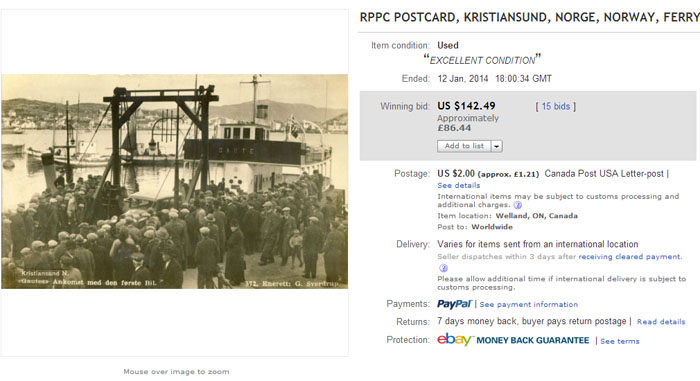Open See payment information link
The image size is (700, 381).
pyautogui.click(x=529, y=305)
